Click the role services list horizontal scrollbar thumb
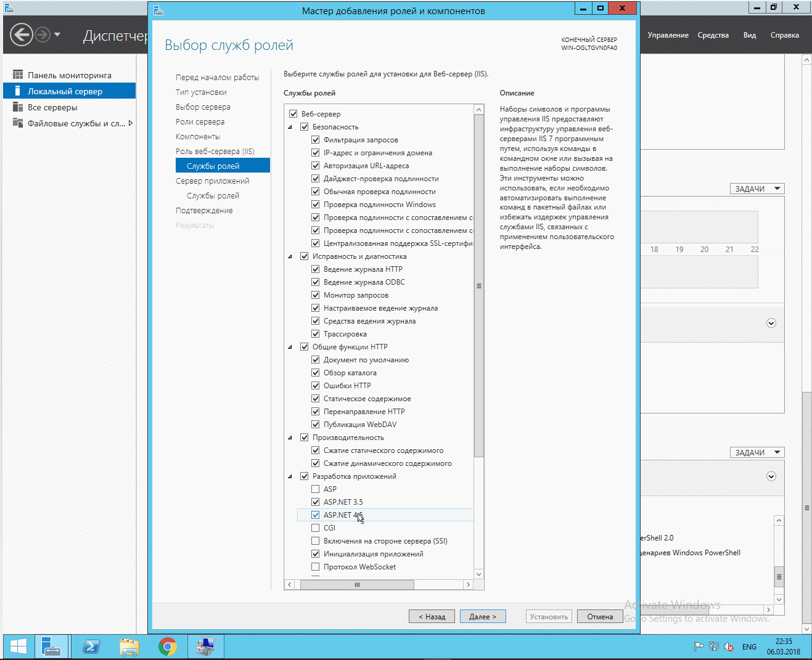 coord(357,585)
